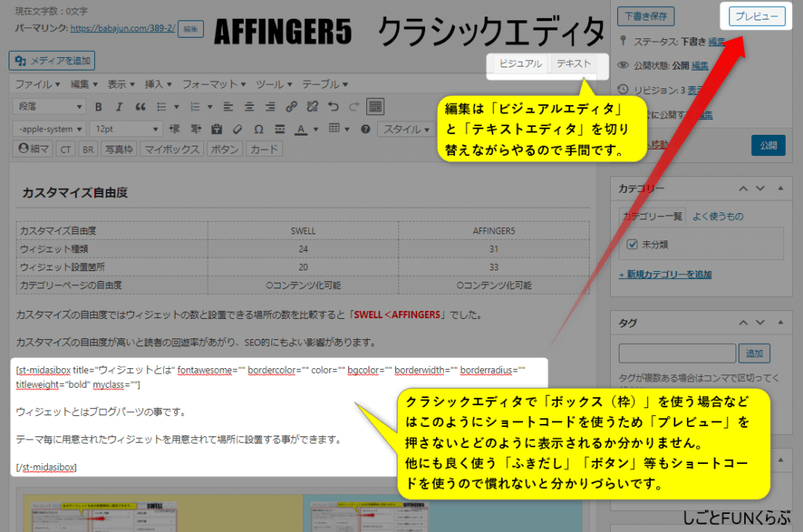
Task: Apply blockquote formatting
Action: (x=140, y=107)
